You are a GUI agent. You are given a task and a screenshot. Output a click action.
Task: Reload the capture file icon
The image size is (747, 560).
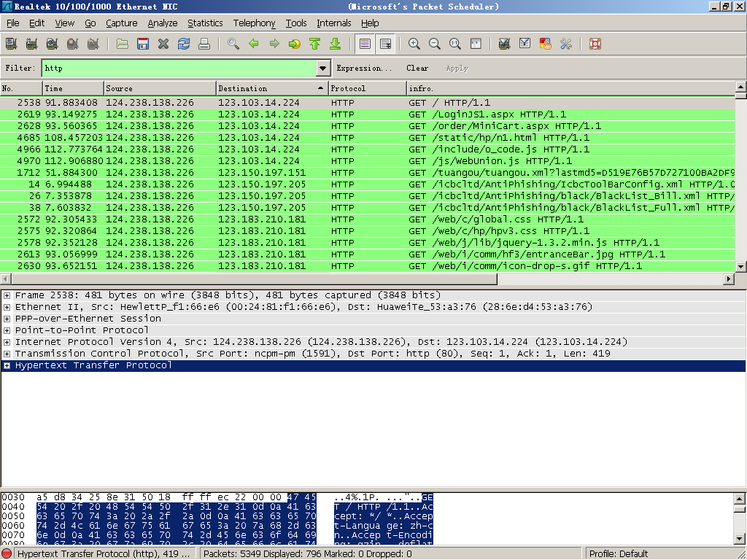tap(184, 44)
